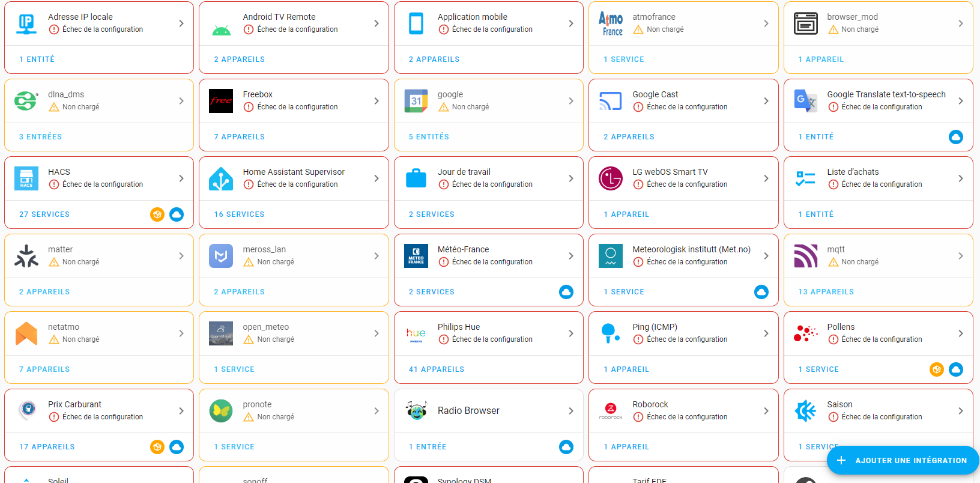The height and width of the screenshot is (483, 980).
Task: Open Android TV Remote chevron arrow
Action: pyautogui.click(x=377, y=23)
